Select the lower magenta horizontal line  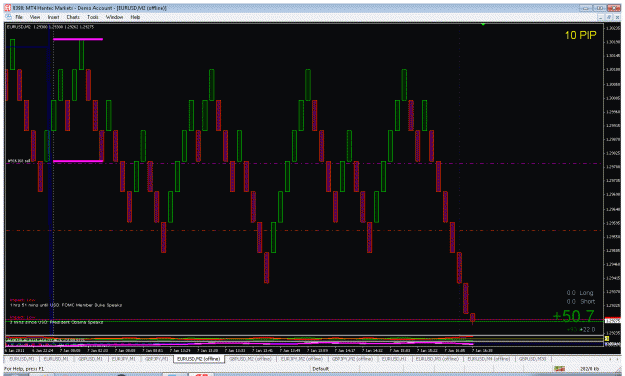pos(78,161)
